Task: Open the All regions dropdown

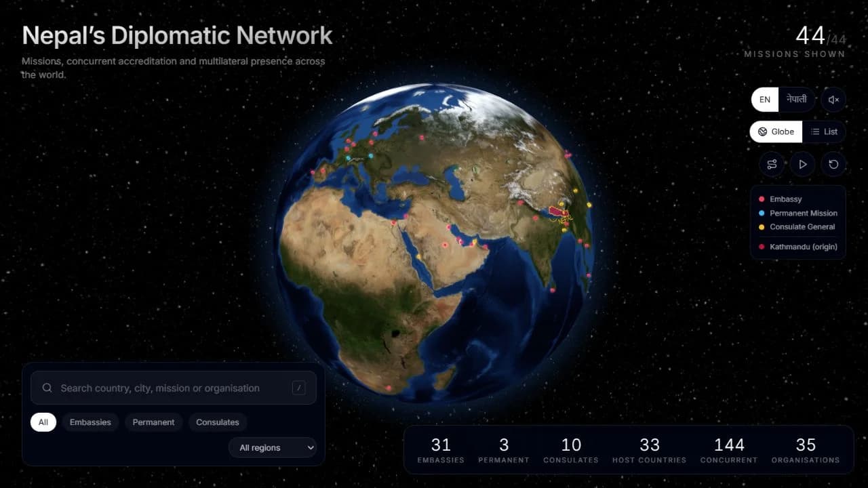Action: (273, 447)
